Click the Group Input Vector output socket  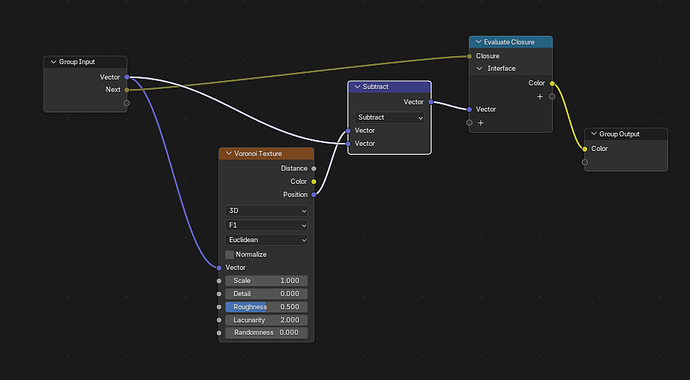click(x=127, y=77)
